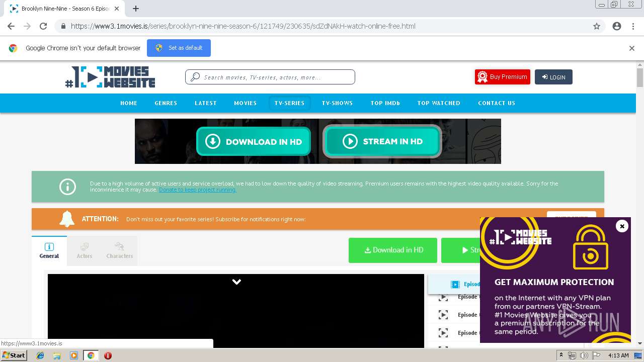Click the volume speaker tray icon
This screenshot has width=644, height=362.
coord(584,355)
